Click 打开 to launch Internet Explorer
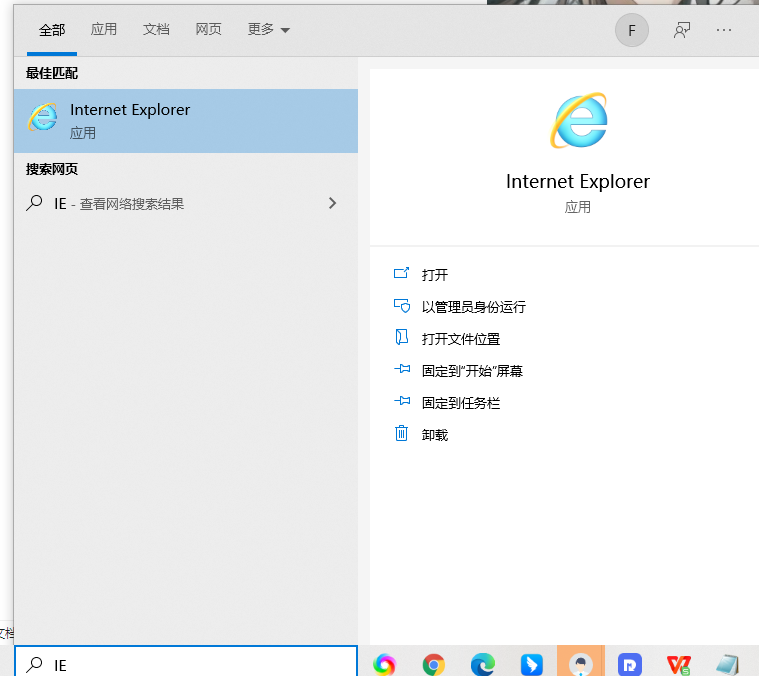Image resolution: width=759 pixels, height=676 pixels. coord(435,275)
